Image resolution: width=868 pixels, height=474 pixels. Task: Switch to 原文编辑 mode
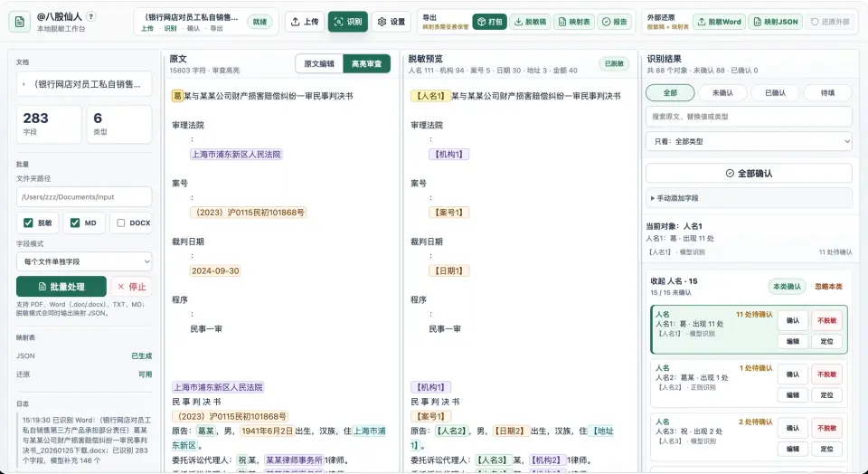[x=319, y=63]
